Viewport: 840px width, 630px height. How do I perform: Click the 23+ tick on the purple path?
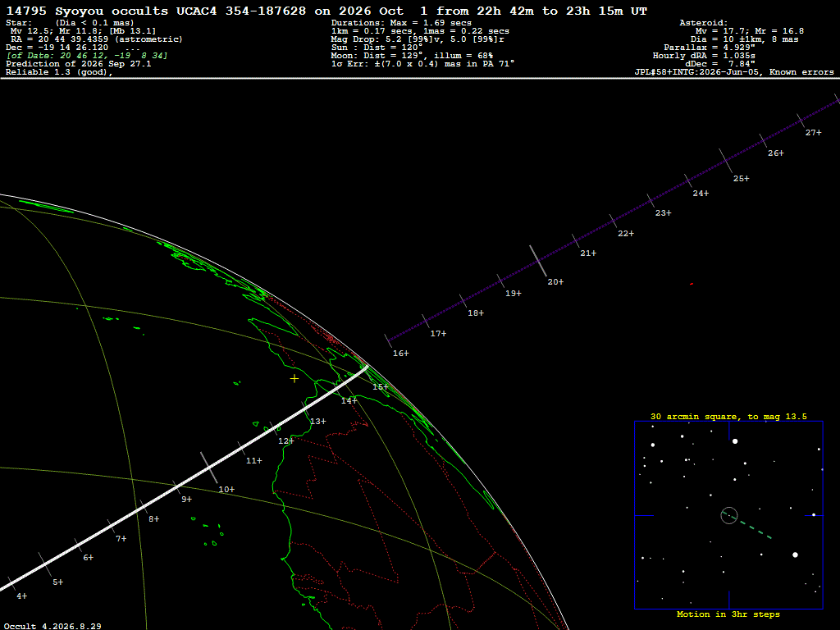point(663,212)
